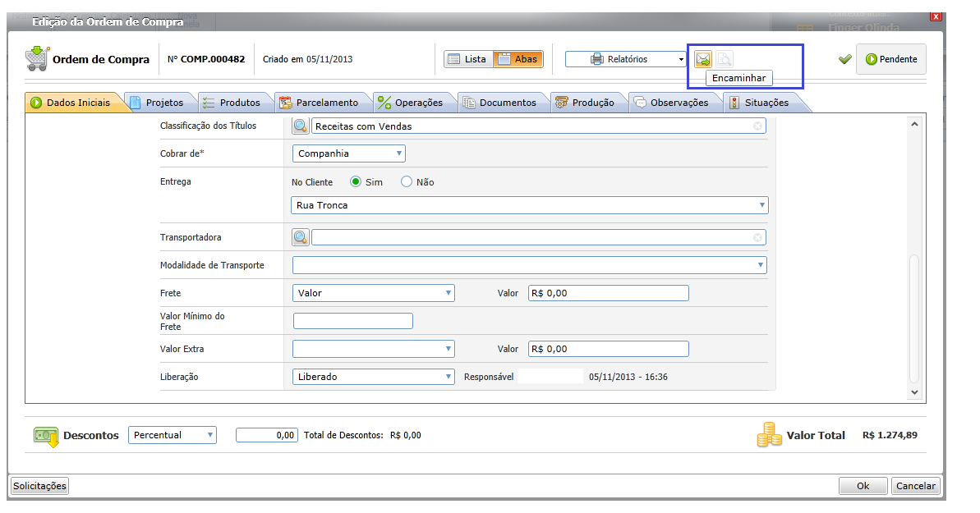Image resolution: width=980 pixels, height=513 pixels.
Task: Click the discount percentage 0,00 field
Action: (x=267, y=436)
